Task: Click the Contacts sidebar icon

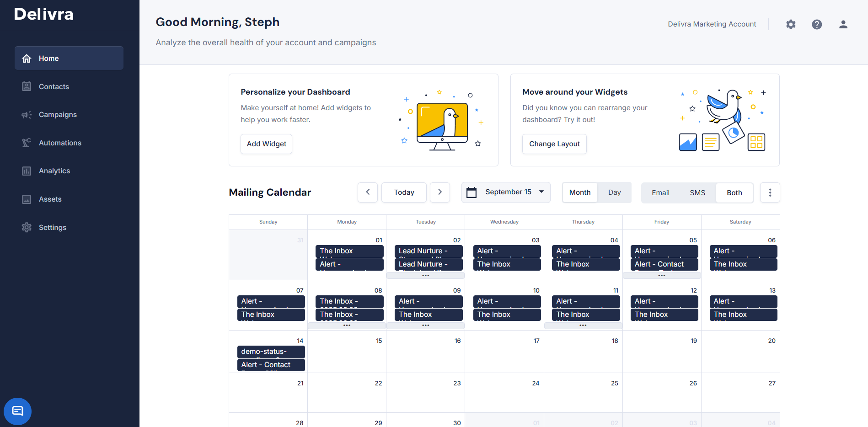Action: click(x=27, y=86)
